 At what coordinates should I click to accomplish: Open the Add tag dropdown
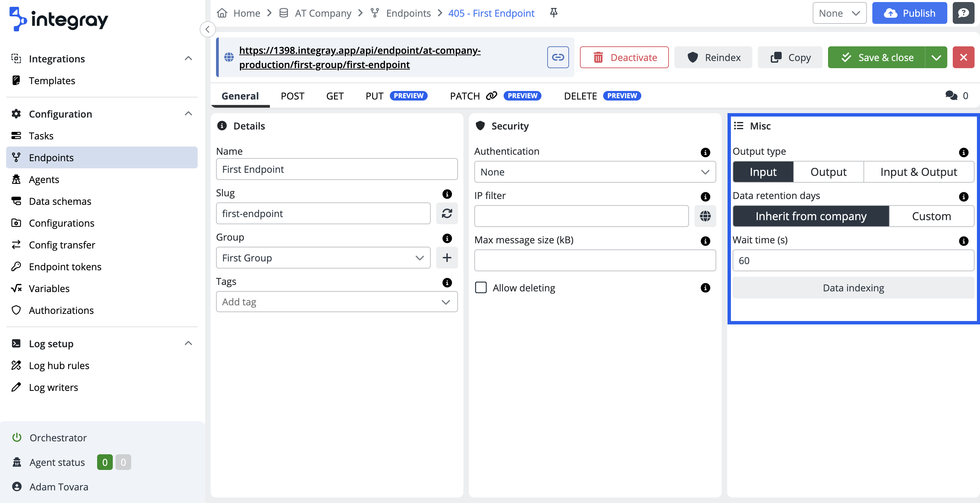pos(336,302)
